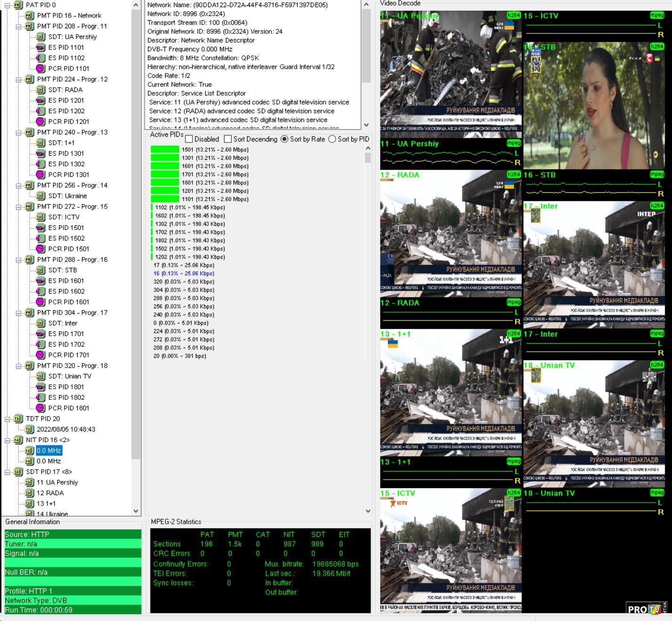672x621 pixels.
Task: Select the highlighted 0.0 MHz NIT entry
Action: 49,451
